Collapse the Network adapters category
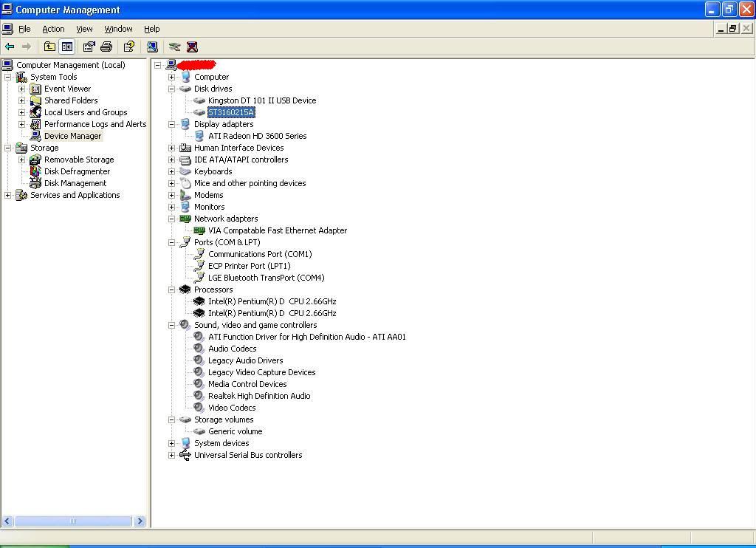The height and width of the screenshot is (548, 756). [x=171, y=219]
